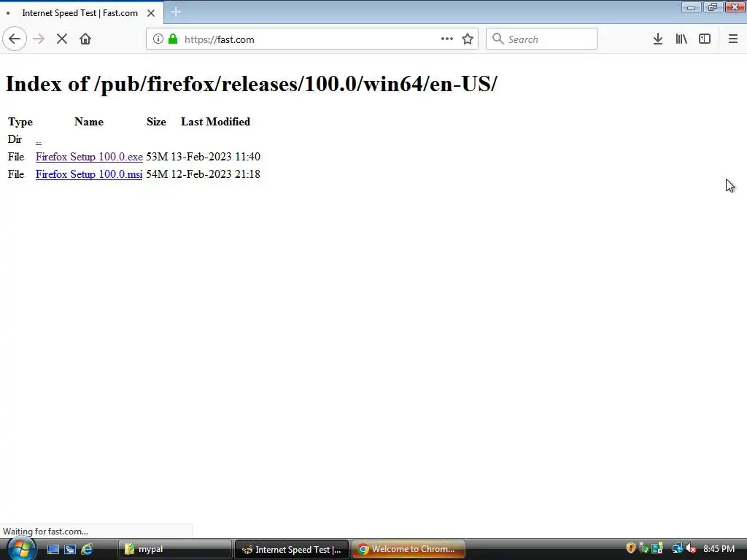Click the Index of page heading
Viewport: 747px width, 560px height.
pos(252,84)
